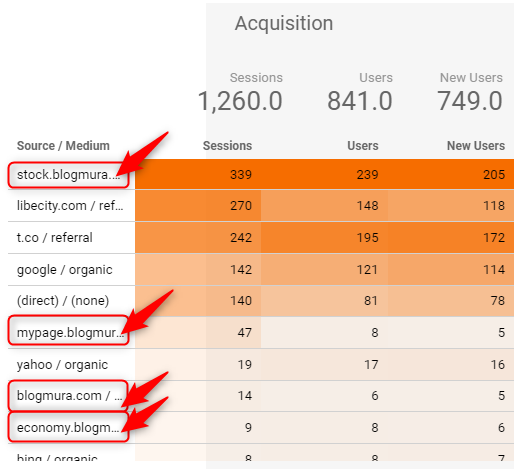Select the stock.blogmura source row label

point(68,175)
